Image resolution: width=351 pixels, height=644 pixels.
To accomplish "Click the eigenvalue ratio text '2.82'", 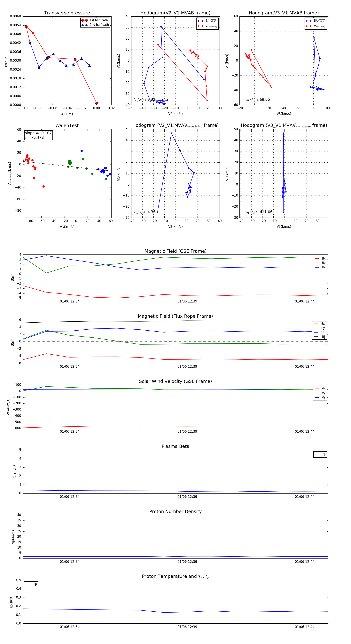I will (151, 100).
